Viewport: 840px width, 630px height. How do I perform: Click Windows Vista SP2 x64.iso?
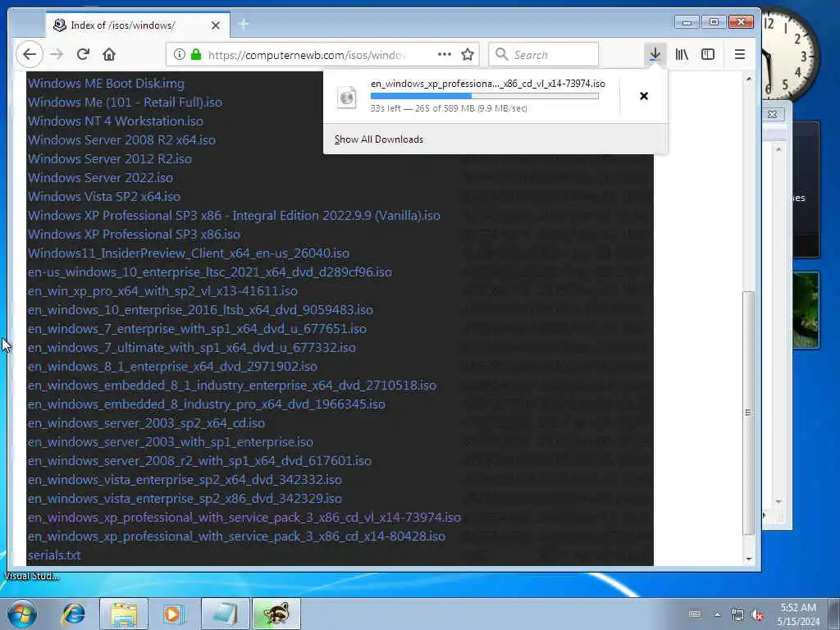tap(104, 197)
